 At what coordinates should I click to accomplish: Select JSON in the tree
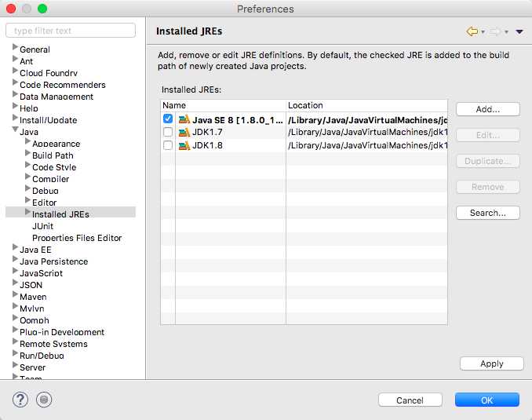pyautogui.click(x=31, y=285)
